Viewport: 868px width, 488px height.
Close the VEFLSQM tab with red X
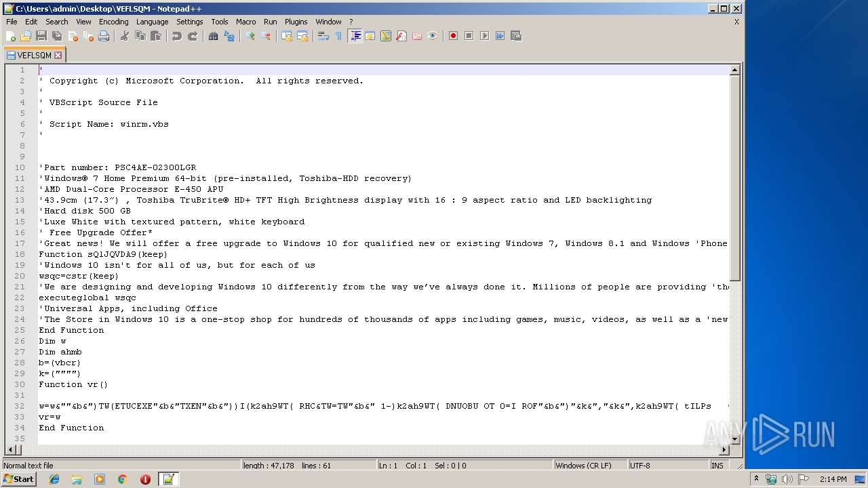pyautogui.click(x=58, y=56)
